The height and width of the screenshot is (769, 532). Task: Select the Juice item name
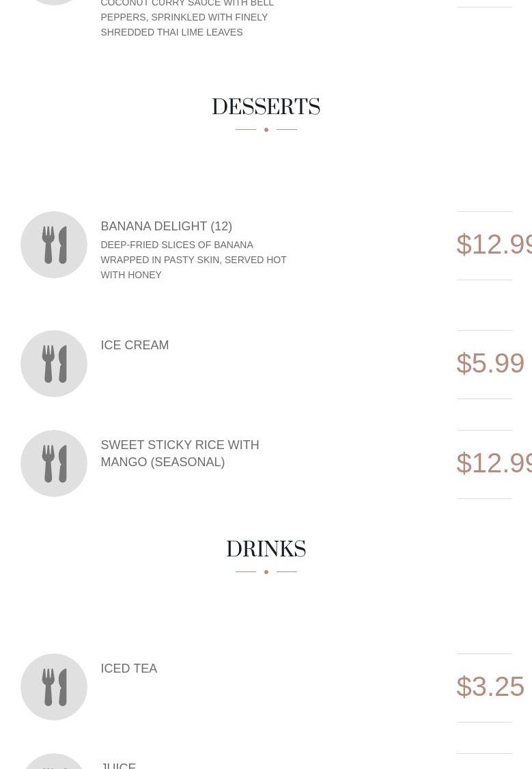(x=118, y=765)
